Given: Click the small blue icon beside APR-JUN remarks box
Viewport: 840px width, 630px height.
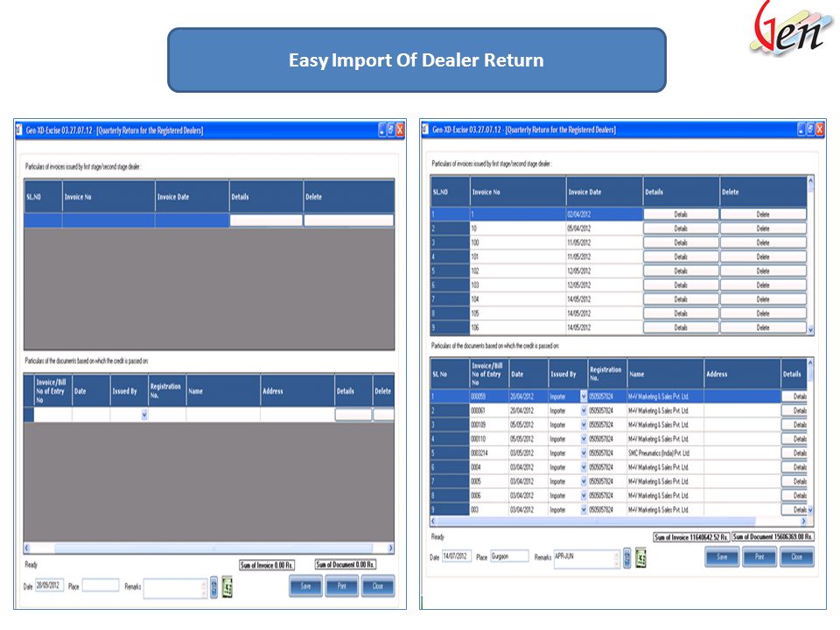Looking at the screenshot, I should pos(626,557).
